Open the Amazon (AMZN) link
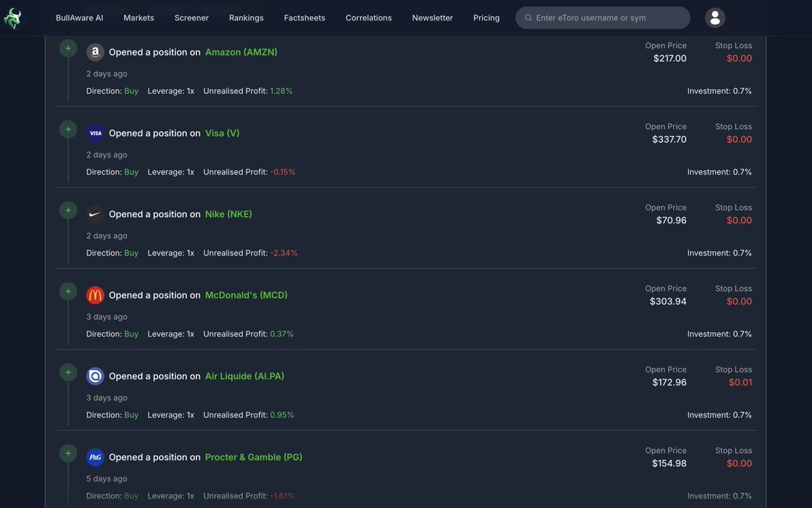This screenshot has height=508, width=812. [x=242, y=52]
